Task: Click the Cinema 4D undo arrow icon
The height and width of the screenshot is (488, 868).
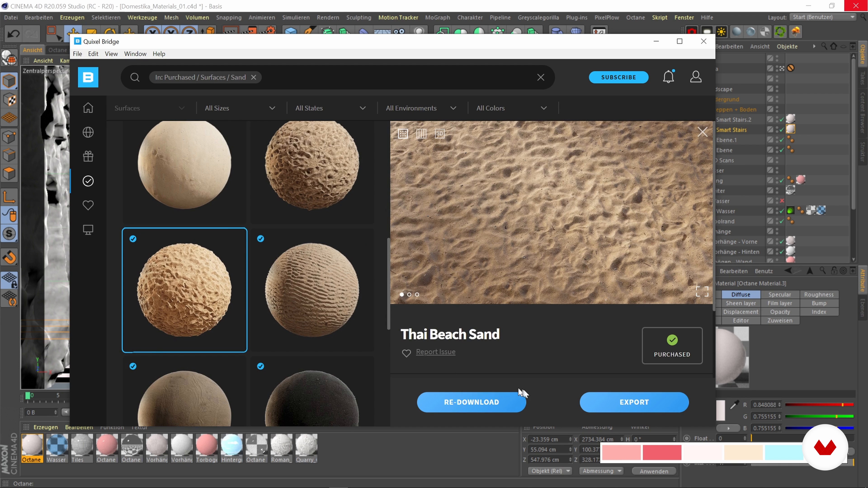Action: (13, 33)
